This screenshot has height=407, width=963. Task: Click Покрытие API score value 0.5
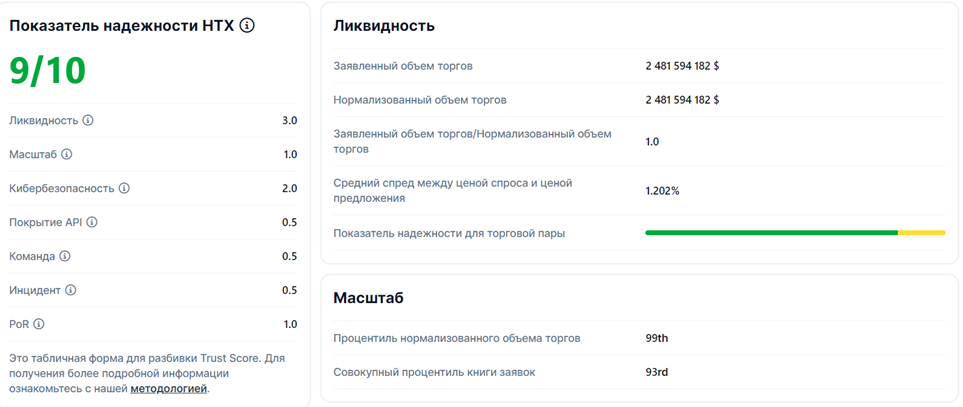[x=290, y=222]
